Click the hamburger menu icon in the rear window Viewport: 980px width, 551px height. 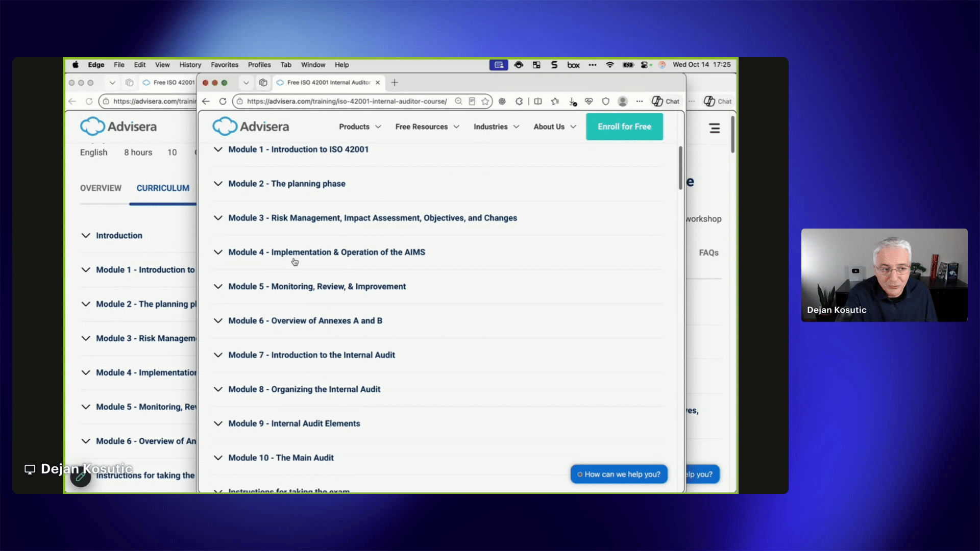coord(715,129)
